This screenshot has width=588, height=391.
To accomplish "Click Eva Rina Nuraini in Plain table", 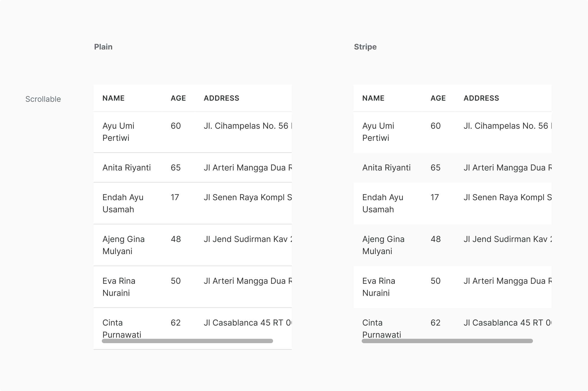I will point(119,287).
